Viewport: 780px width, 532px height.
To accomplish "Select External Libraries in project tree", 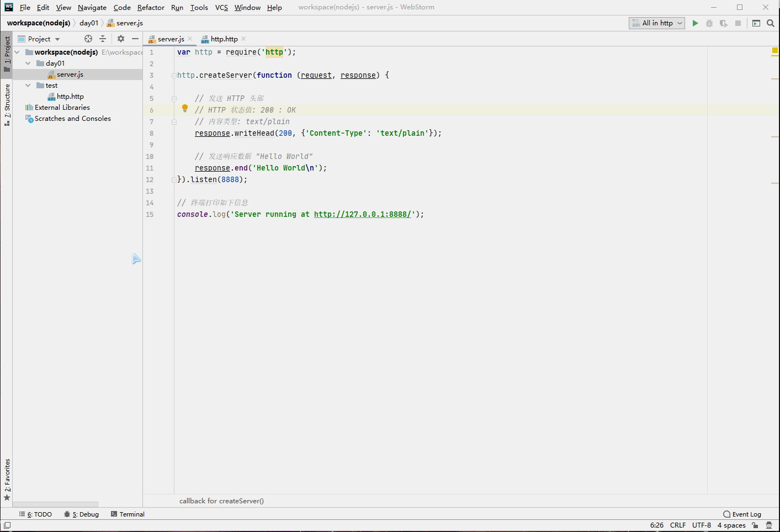I will click(62, 108).
